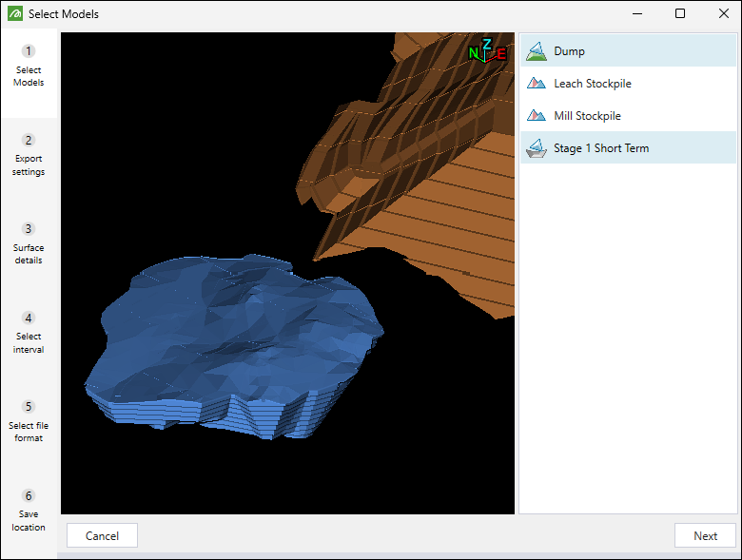This screenshot has height=560, width=742.
Task: Open step 2 Export settings
Action: (29, 155)
